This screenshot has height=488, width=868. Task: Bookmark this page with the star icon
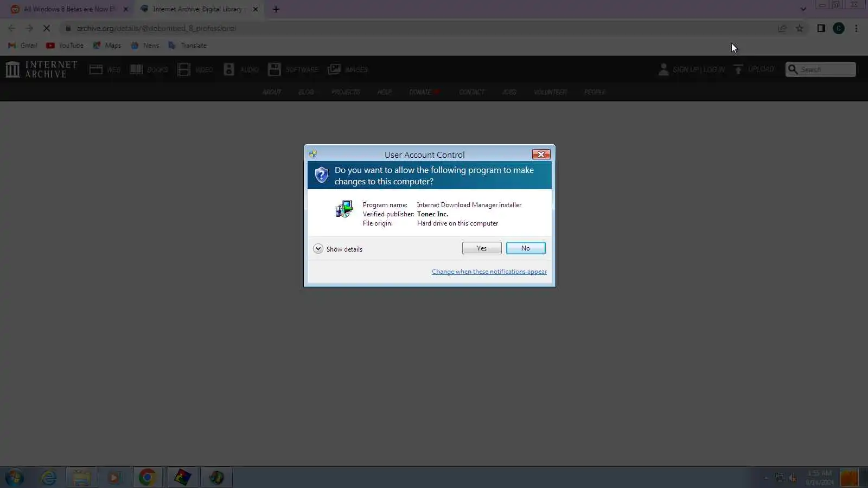coord(800,28)
